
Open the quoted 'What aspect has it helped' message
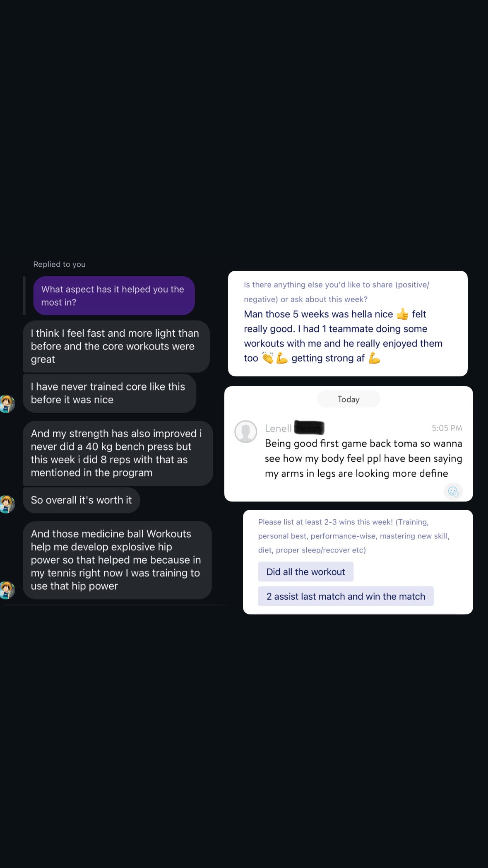point(114,296)
